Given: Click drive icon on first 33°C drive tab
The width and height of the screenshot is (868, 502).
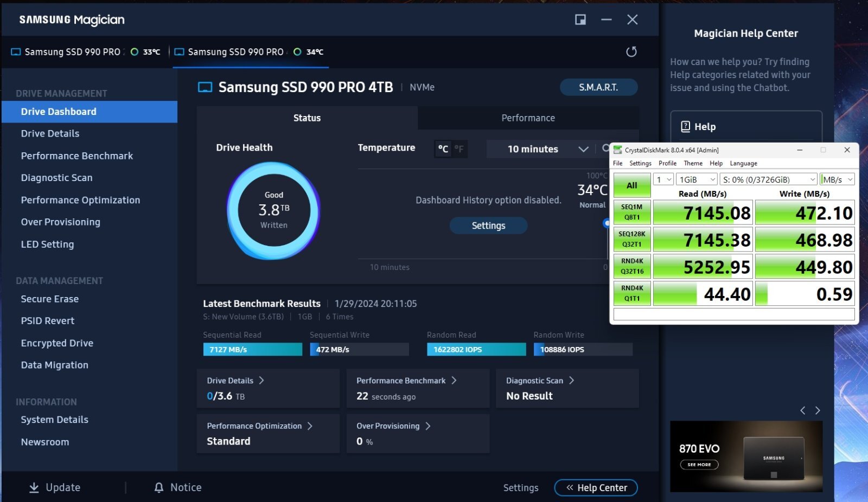Looking at the screenshot, I should tap(16, 52).
